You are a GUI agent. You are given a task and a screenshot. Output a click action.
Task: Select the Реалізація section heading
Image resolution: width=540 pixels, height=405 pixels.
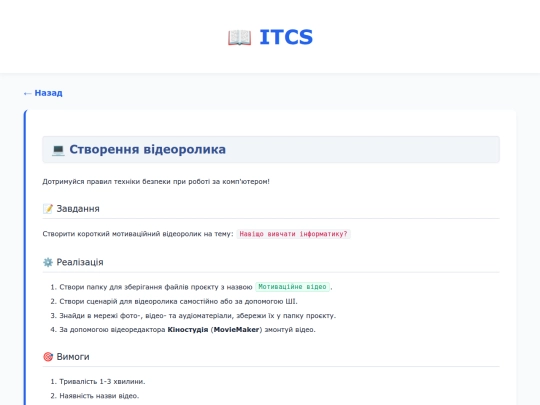(x=80, y=262)
